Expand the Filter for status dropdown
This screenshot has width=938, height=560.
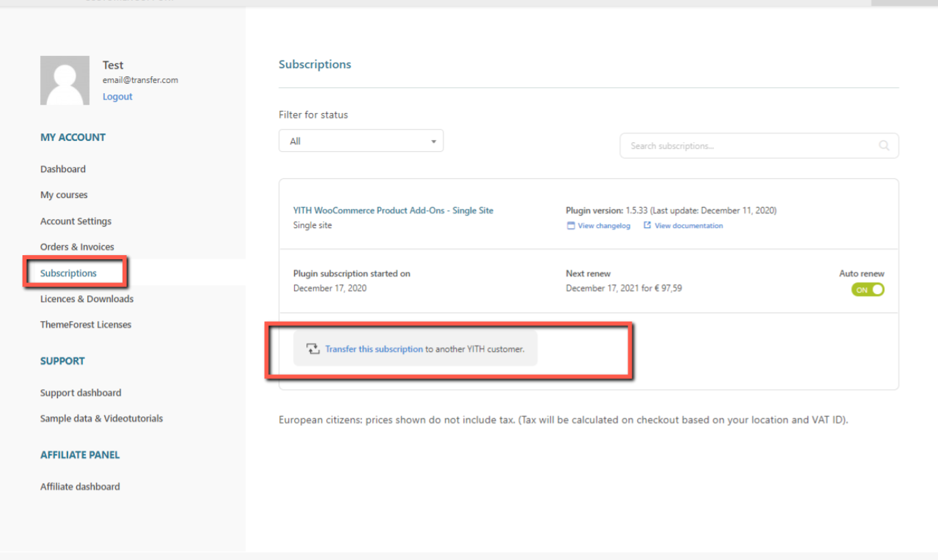tap(361, 141)
